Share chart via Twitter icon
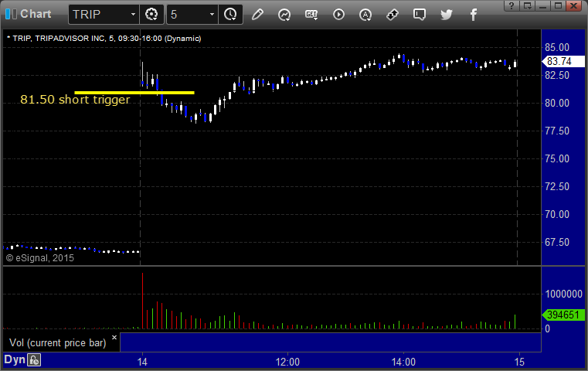 [x=447, y=15]
